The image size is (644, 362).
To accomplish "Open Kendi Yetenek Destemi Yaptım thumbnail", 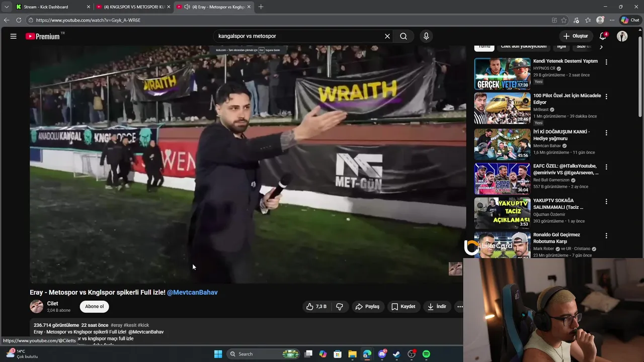I will tap(502, 74).
